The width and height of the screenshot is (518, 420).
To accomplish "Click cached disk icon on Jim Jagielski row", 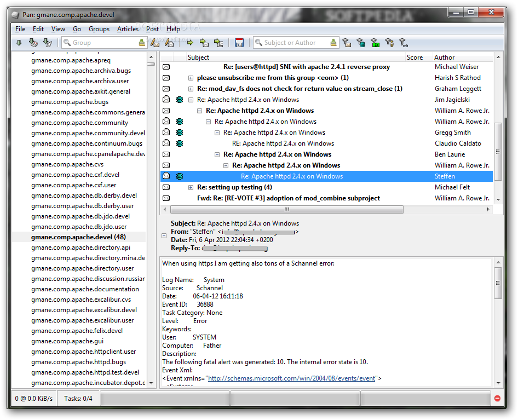I will tap(180, 100).
